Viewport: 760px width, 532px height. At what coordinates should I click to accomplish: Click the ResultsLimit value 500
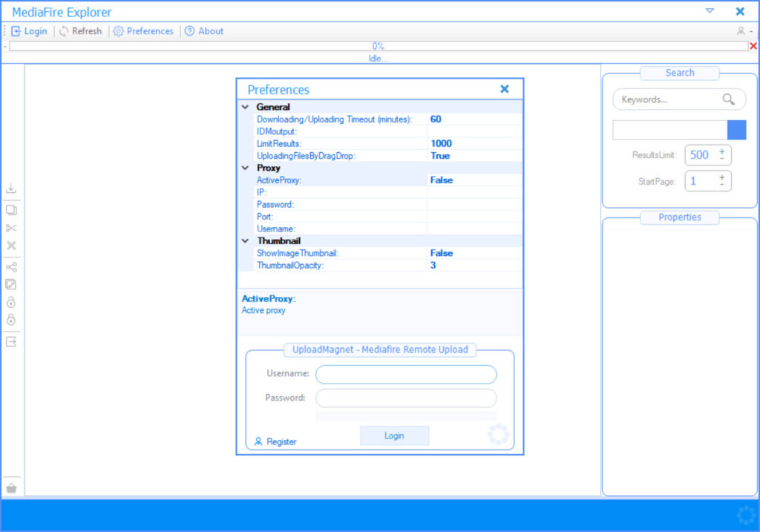pos(699,155)
